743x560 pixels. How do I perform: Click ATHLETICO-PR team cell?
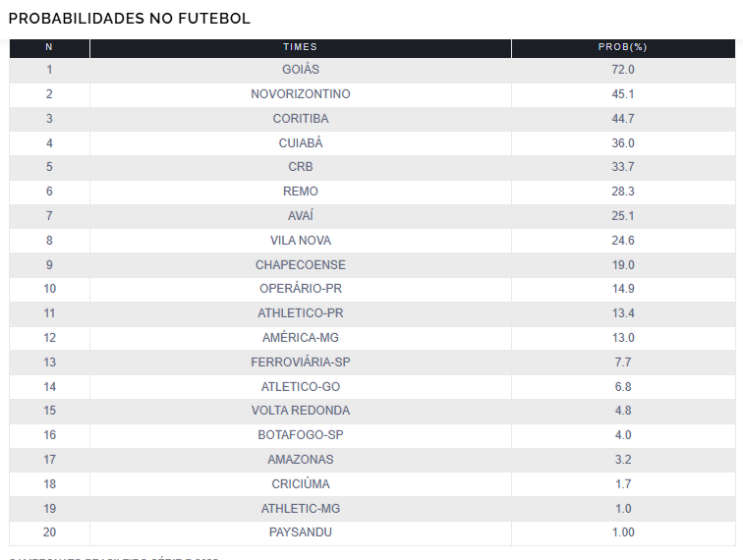pos(301,313)
